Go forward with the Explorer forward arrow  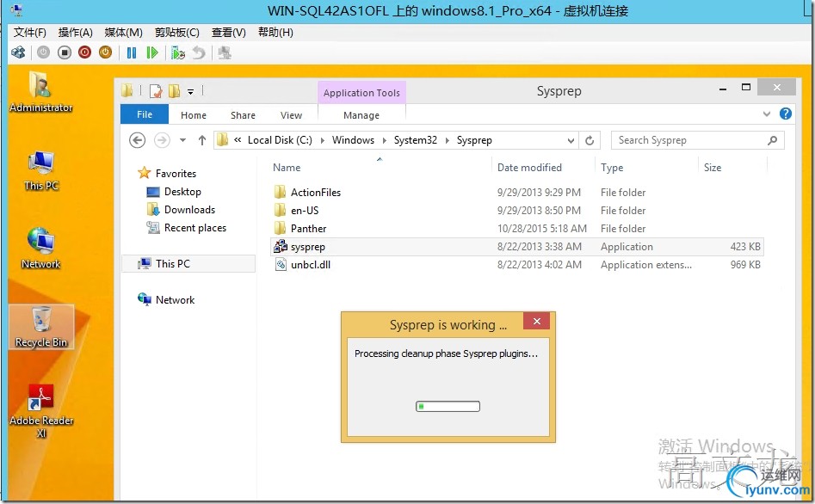[x=162, y=140]
